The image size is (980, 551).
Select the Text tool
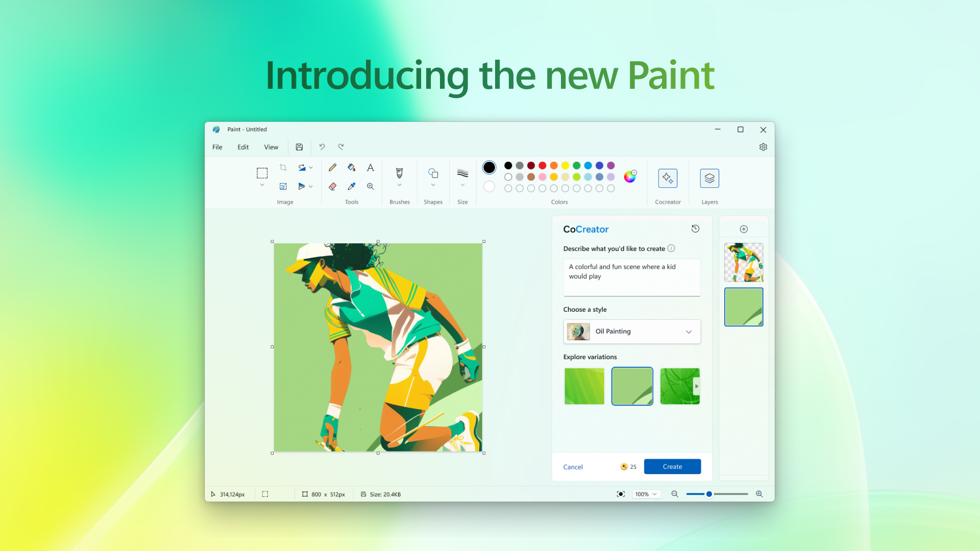(371, 167)
